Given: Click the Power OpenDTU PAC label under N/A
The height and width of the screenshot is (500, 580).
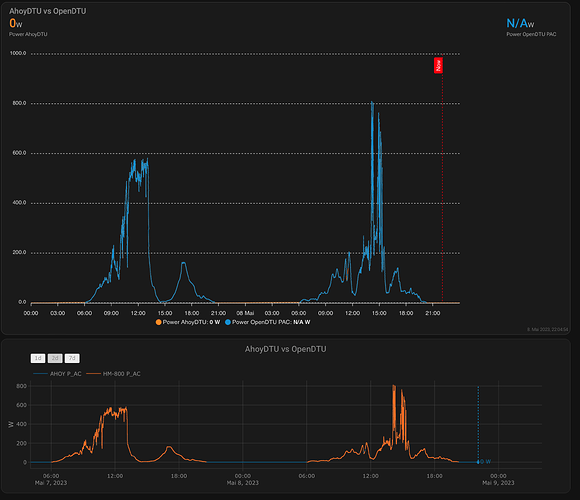Looking at the screenshot, I should [x=531, y=34].
